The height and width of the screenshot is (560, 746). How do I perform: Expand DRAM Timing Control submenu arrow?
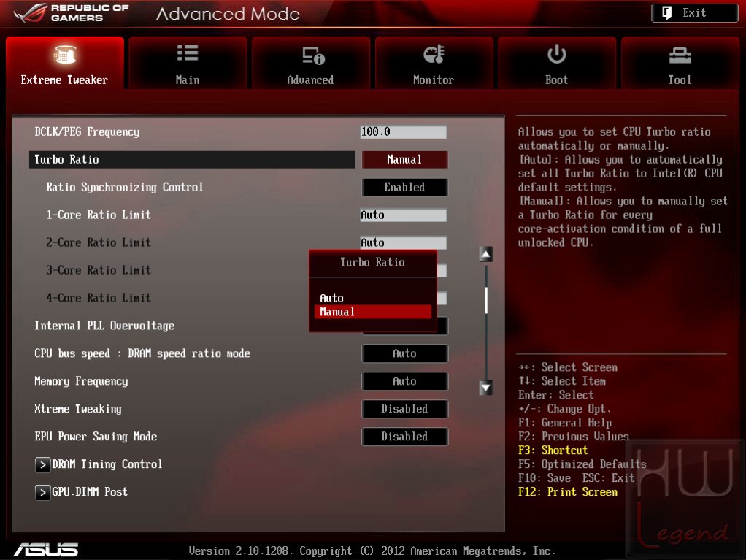[x=42, y=464]
